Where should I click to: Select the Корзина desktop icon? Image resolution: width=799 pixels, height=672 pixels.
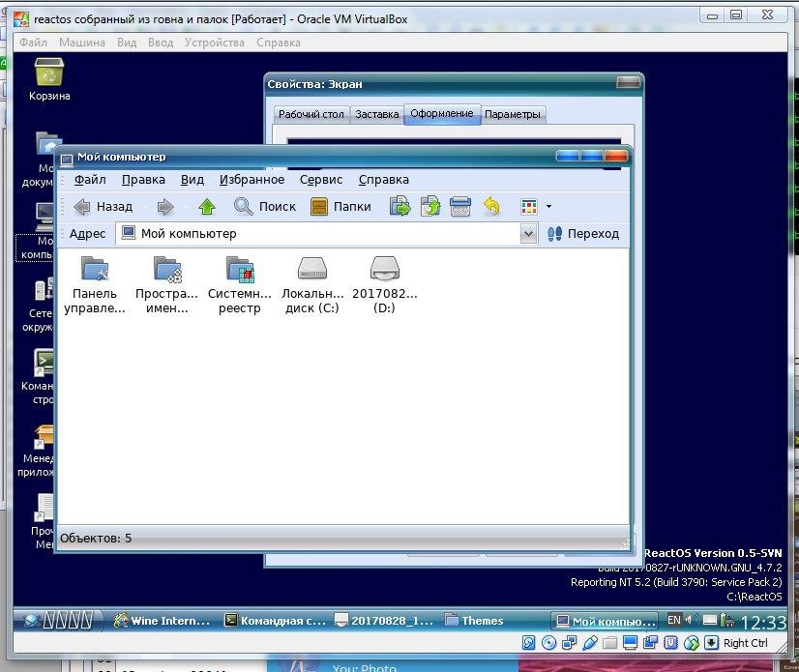click(x=49, y=79)
